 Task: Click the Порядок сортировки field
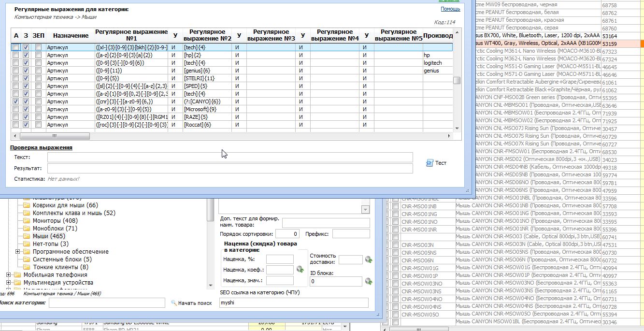288,234
